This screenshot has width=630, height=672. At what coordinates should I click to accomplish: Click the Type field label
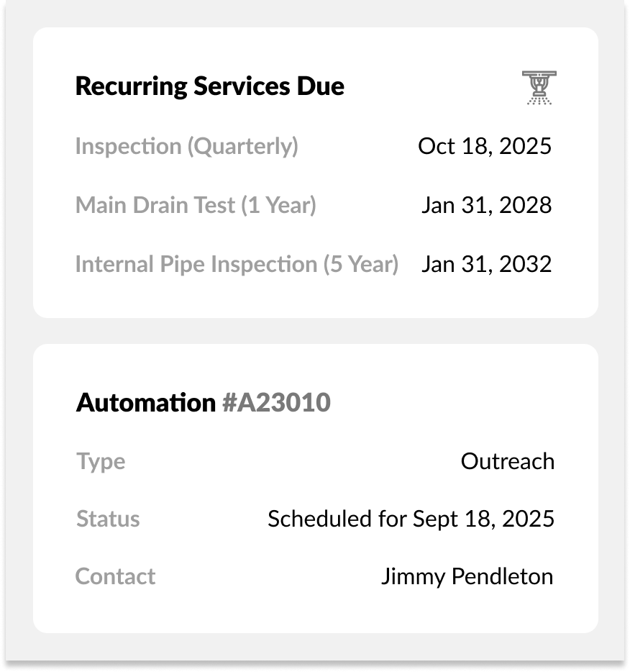point(101,461)
